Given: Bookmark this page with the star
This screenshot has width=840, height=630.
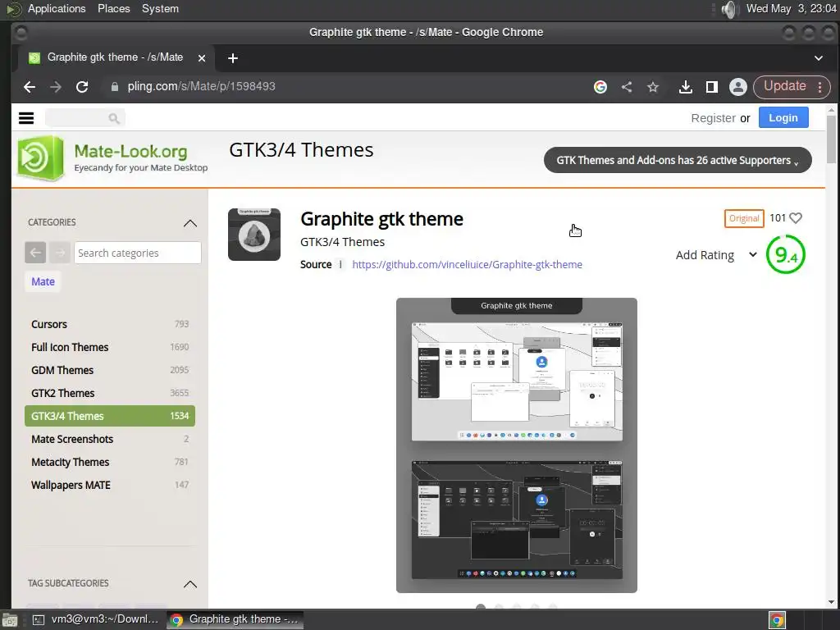Looking at the screenshot, I should tap(652, 87).
